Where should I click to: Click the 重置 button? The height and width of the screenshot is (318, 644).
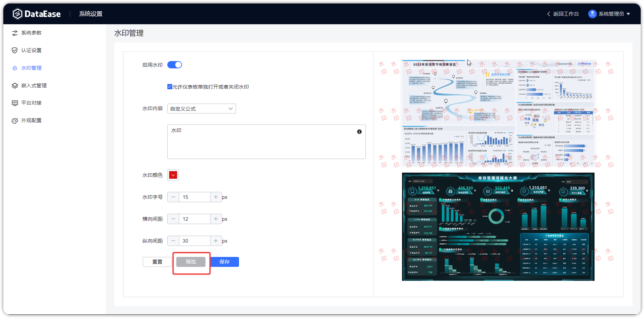pos(157,262)
